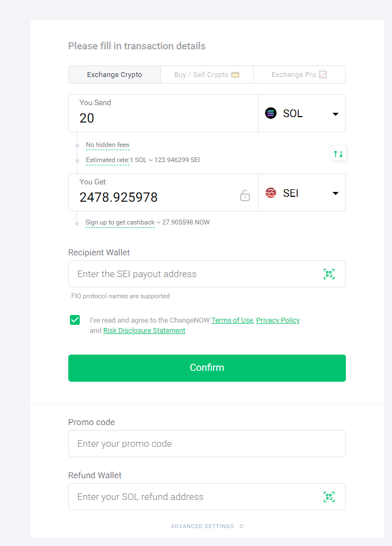The width and height of the screenshot is (392, 546).
Task: Click the SOL coin logo icon
Action: click(271, 113)
